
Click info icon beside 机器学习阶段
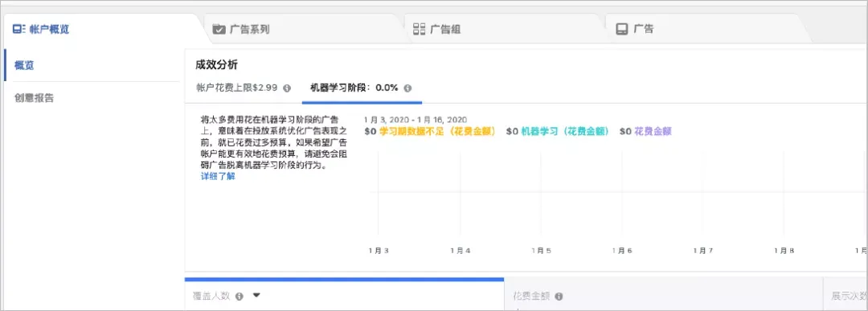tap(407, 88)
